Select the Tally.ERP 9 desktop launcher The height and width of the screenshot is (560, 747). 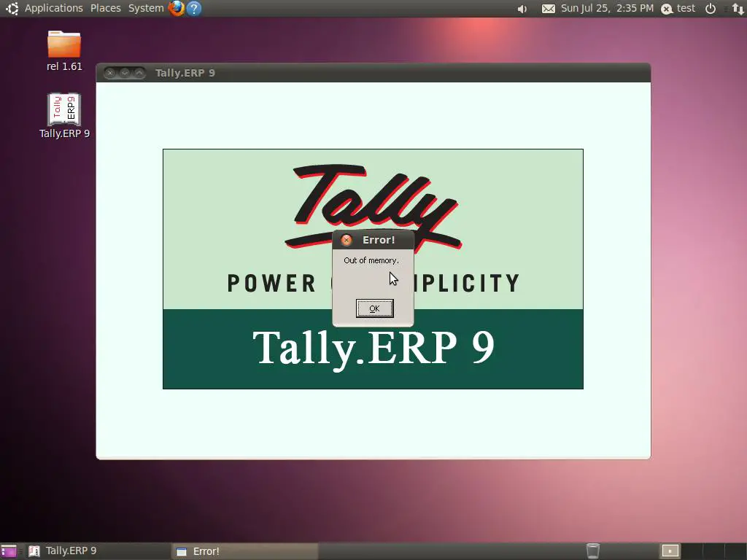point(64,109)
